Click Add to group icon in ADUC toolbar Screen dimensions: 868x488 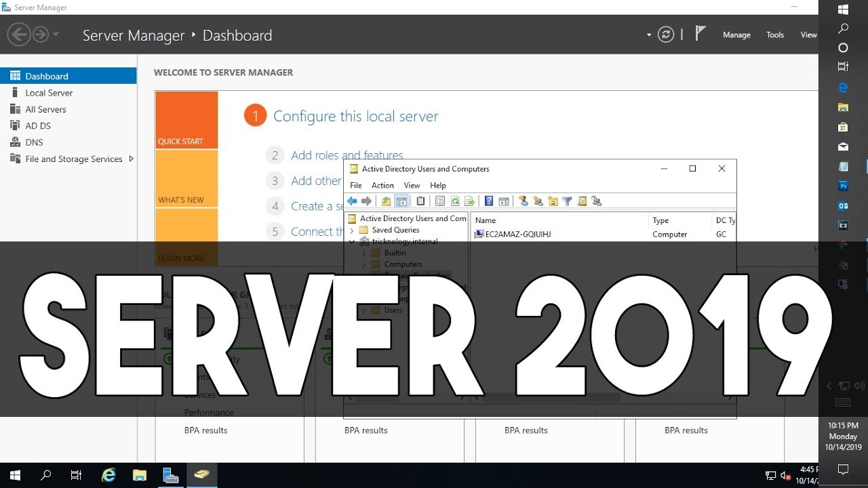(597, 201)
